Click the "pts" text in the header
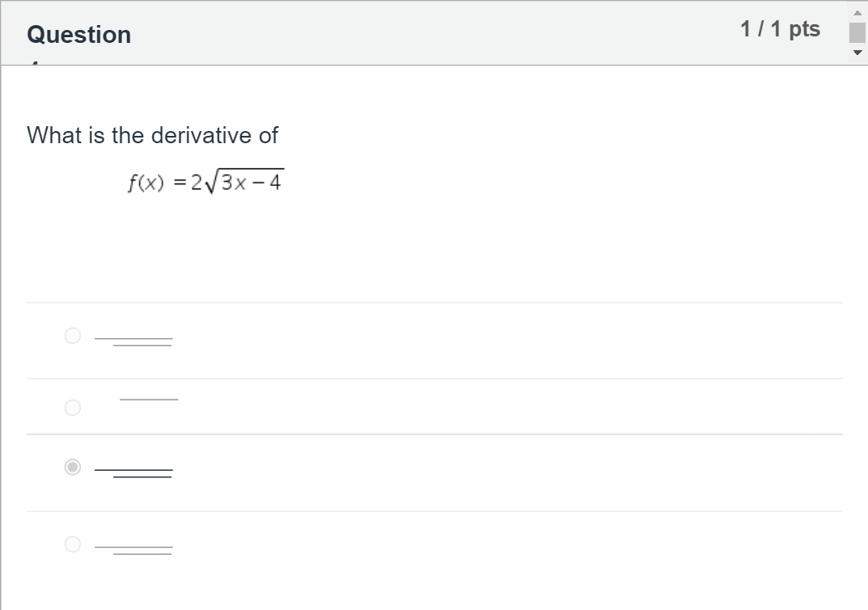Image resolution: width=868 pixels, height=610 pixels. pyautogui.click(x=804, y=29)
